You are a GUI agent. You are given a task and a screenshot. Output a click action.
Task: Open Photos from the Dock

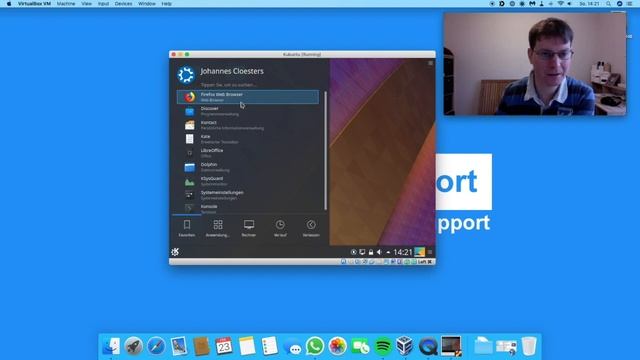click(x=337, y=347)
